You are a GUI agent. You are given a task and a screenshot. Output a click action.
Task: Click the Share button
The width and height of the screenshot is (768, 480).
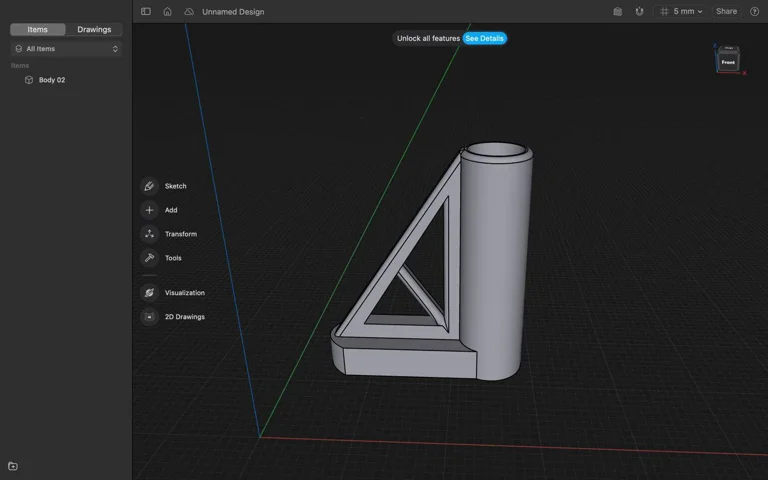726,12
